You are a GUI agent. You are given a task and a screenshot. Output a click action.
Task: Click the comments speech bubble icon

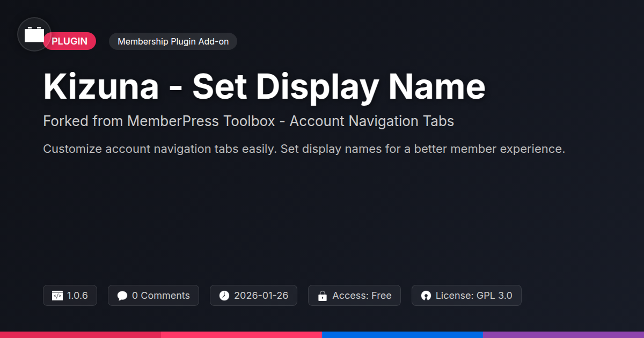click(x=122, y=296)
